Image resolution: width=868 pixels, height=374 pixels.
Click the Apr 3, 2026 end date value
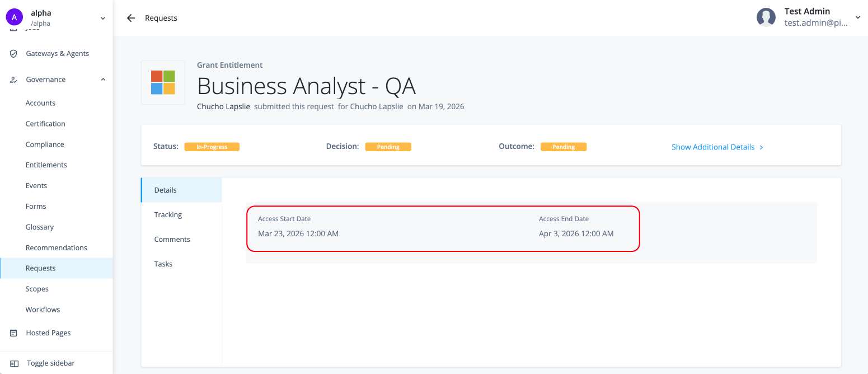[576, 233]
